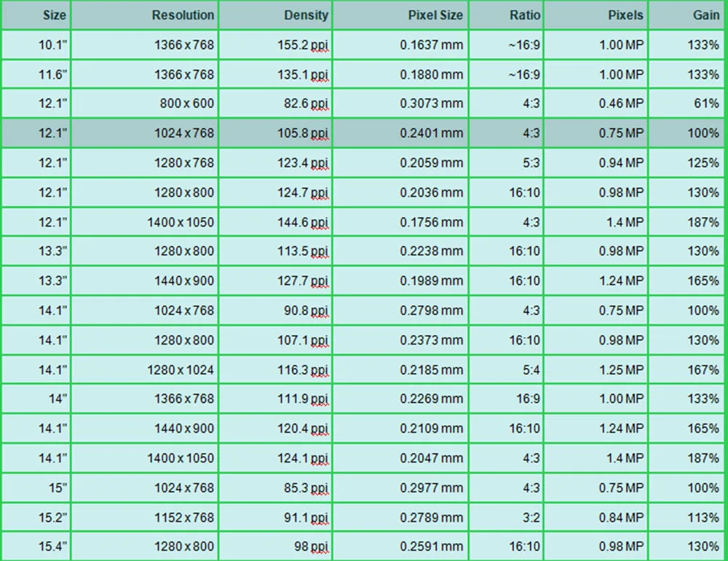Click the 0.2238 mm pixel size cell
Screen dimensions: 728x561
tap(400, 251)
